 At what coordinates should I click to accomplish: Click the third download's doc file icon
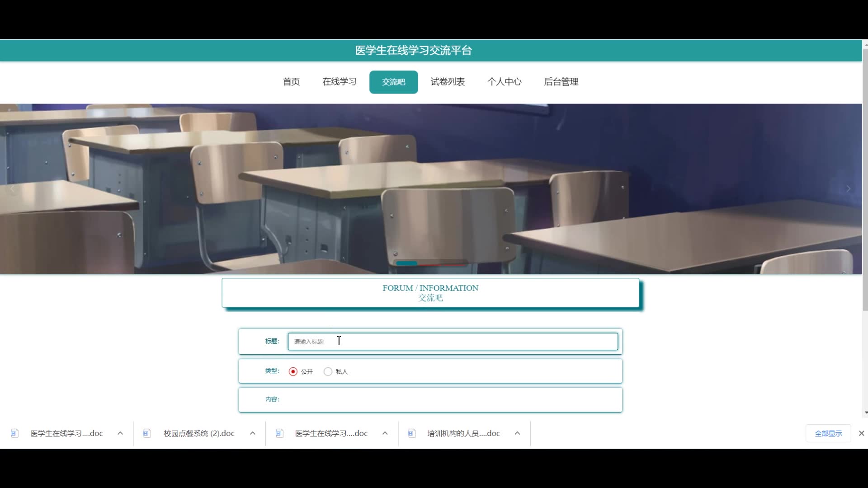(279, 433)
